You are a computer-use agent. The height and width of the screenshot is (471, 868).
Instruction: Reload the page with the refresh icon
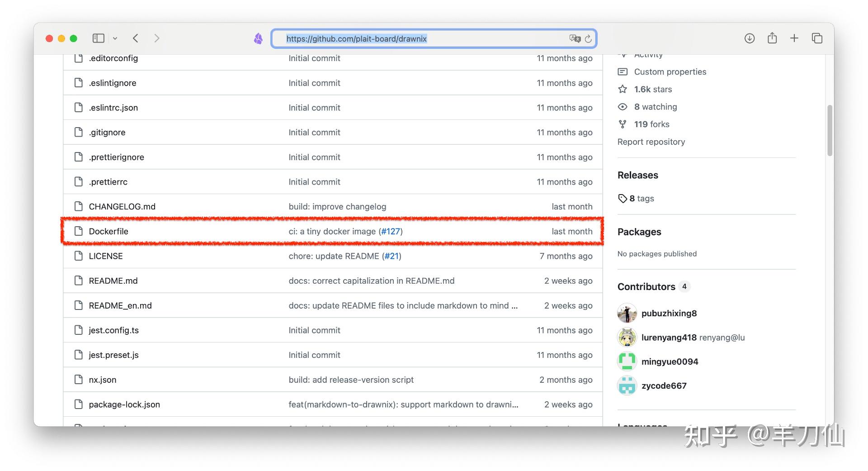pos(588,38)
